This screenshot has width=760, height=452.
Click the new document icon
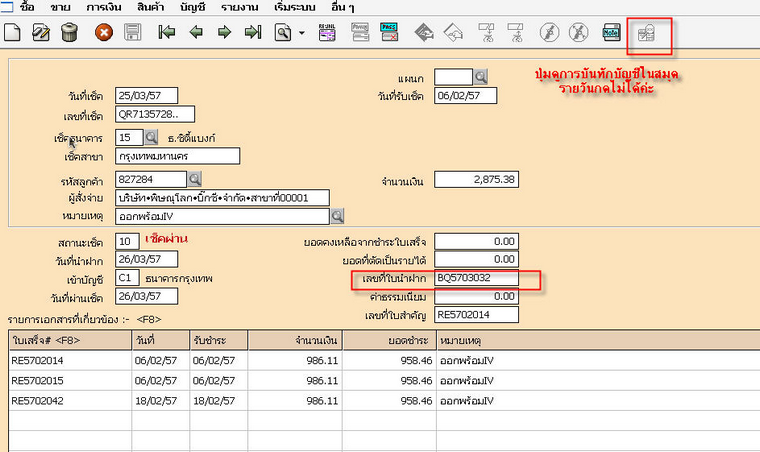point(14,32)
